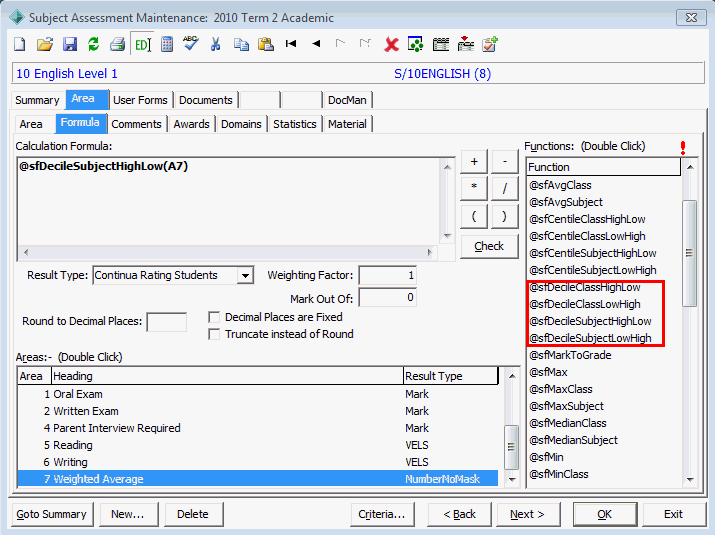Open the Awards sub-tab

(191, 124)
